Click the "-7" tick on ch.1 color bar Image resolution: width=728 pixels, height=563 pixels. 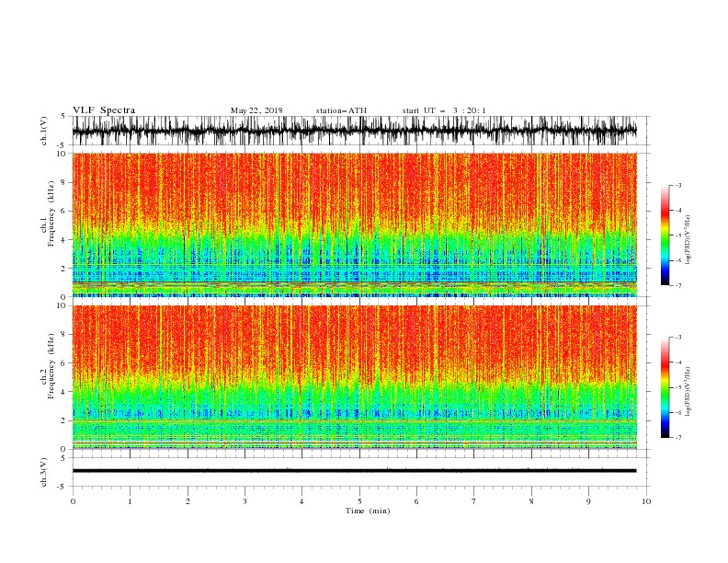point(677,285)
